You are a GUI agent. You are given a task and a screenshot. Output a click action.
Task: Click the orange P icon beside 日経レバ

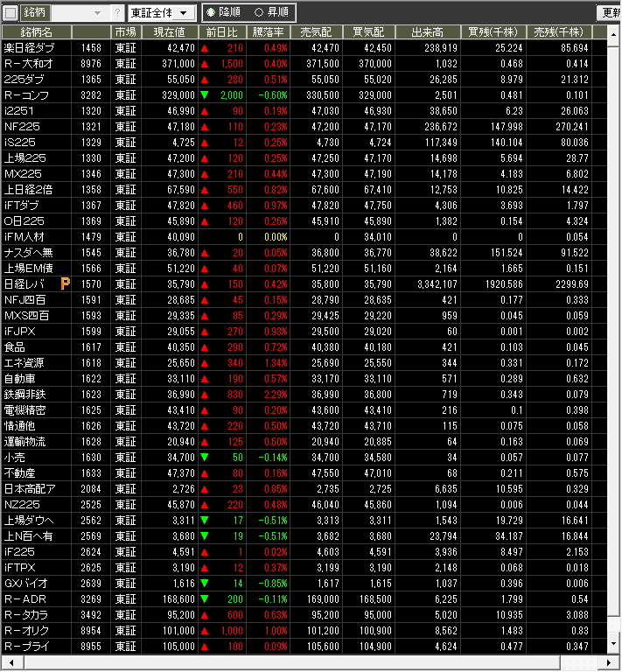point(66,283)
